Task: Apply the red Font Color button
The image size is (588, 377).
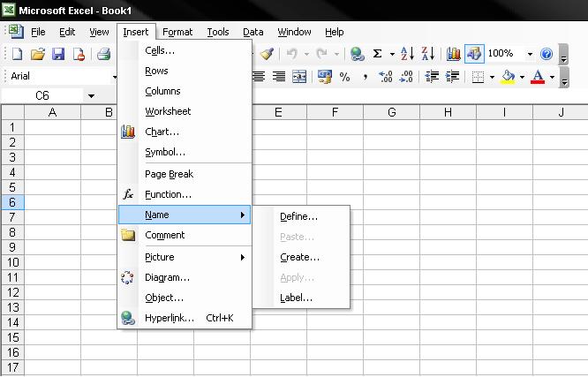Action: coord(538,77)
